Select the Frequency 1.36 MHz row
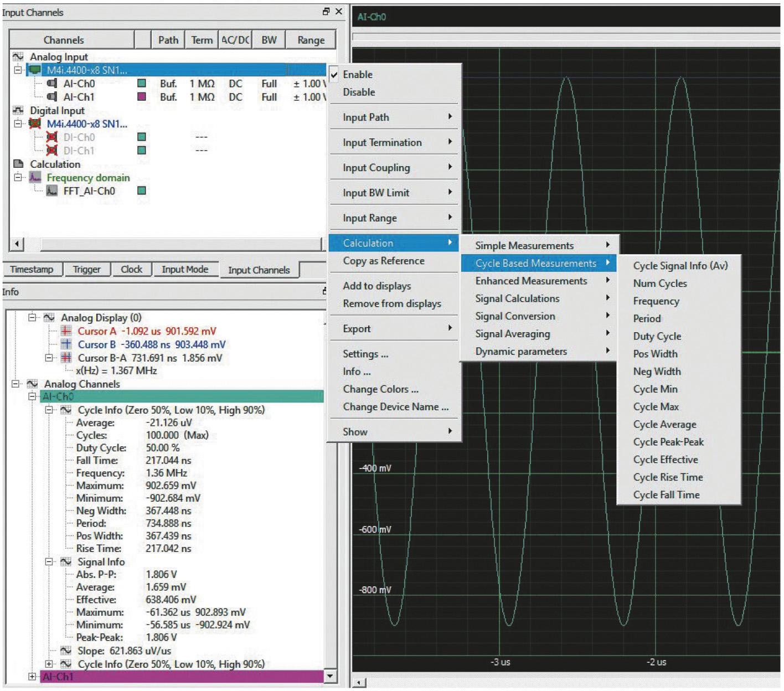This screenshot has height=691, width=784. (x=132, y=473)
